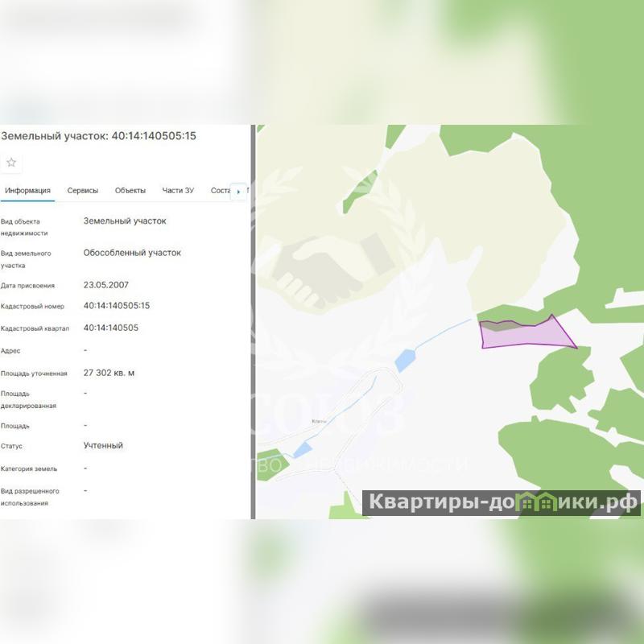Click the Квартиры-домики.рф watermark banner
Screen dimensions: 644x644
(x=501, y=502)
